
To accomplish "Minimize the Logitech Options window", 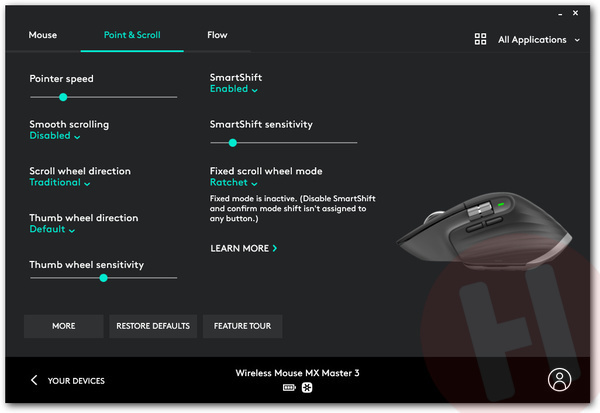I will point(560,14).
